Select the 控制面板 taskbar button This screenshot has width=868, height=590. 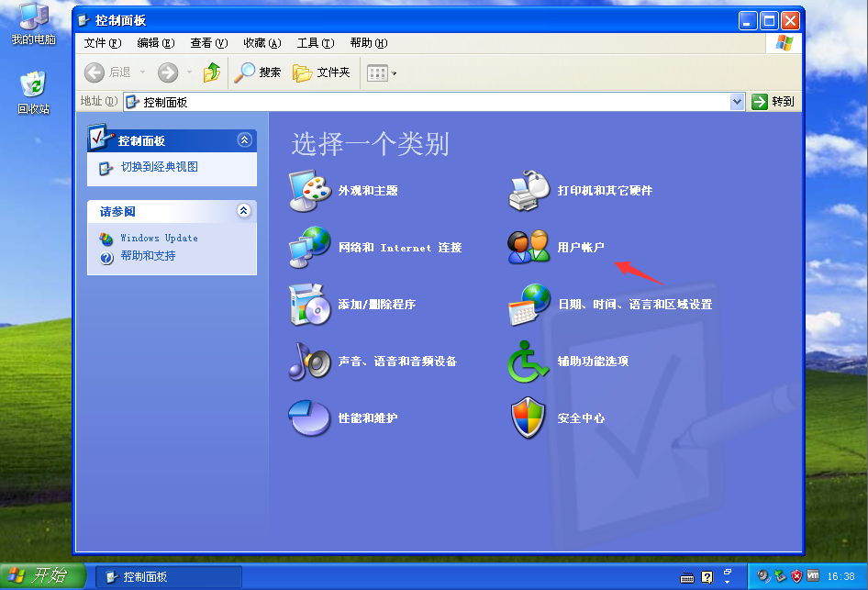(169, 577)
